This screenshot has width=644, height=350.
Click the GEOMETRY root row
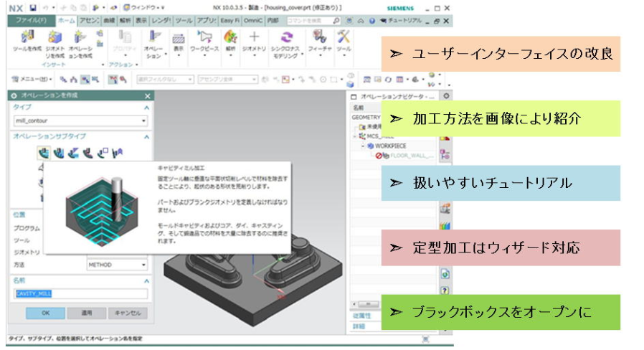point(366,117)
